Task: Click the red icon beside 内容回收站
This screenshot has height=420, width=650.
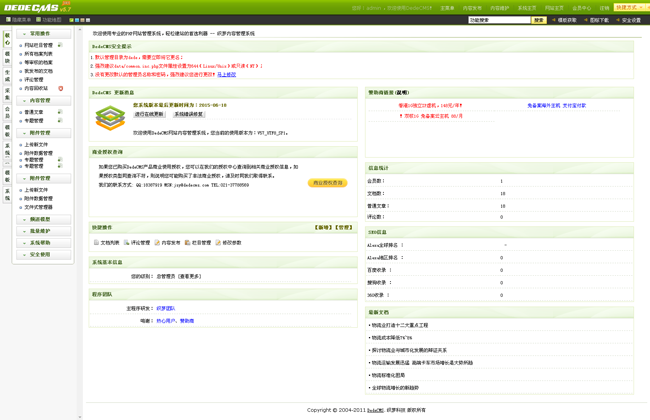Action: [x=61, y=88]
